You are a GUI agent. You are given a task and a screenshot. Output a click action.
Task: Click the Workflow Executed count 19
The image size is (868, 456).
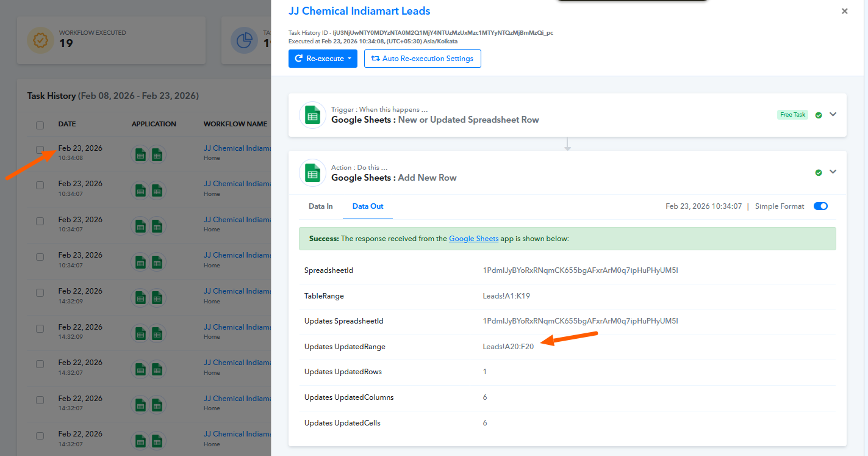coord(66,43)
